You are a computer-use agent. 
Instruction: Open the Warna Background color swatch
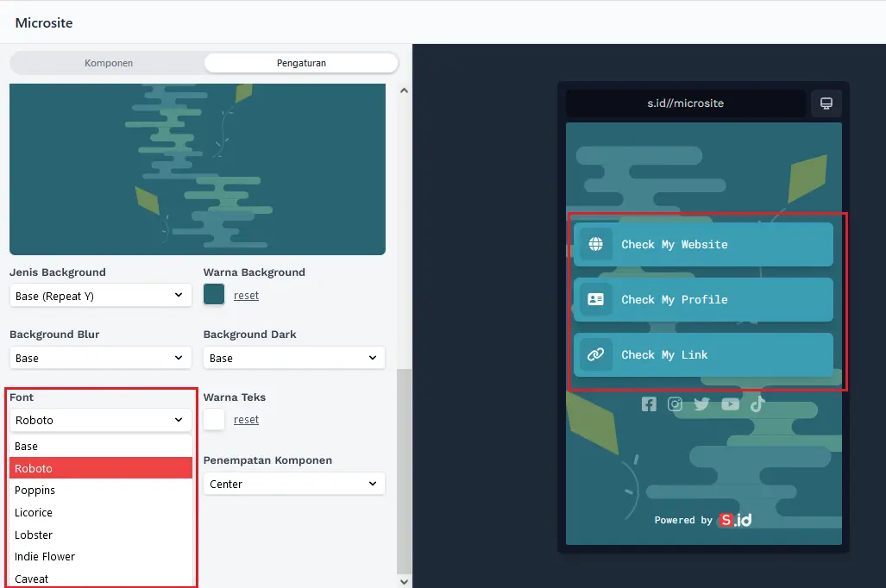click(214, 294)
